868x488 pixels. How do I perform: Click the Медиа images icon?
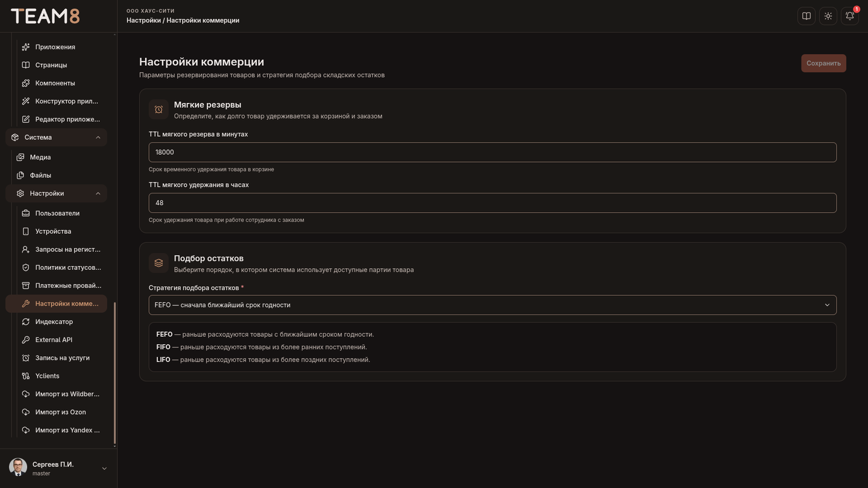20,157
